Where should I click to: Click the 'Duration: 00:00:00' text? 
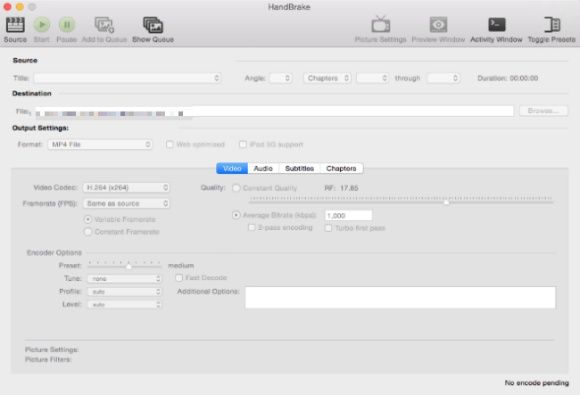pos(508,78)
